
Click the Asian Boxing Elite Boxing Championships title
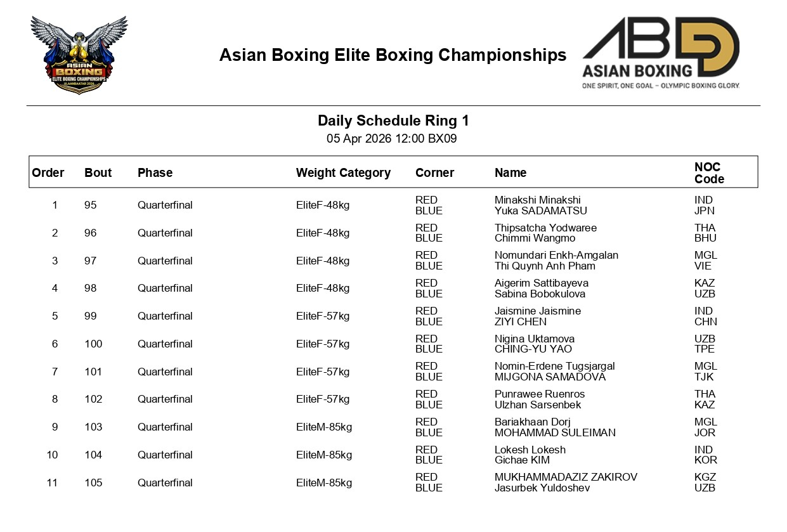393,55
